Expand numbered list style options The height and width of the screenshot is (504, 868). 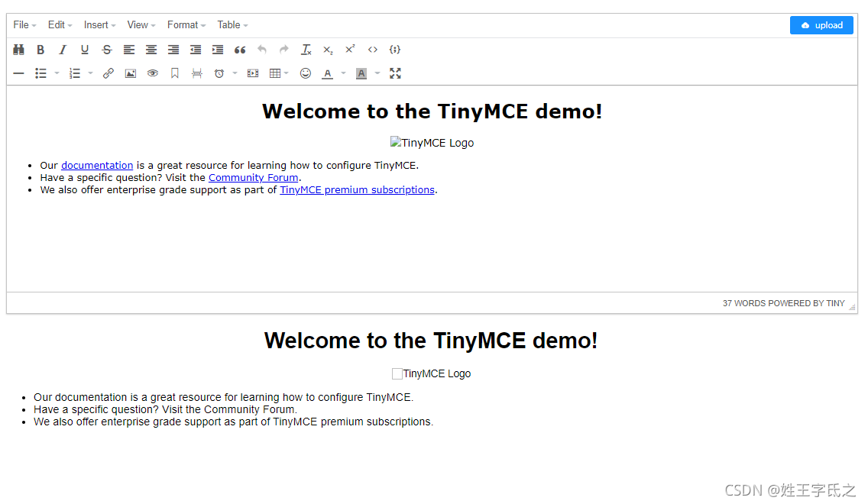[90, 73]
